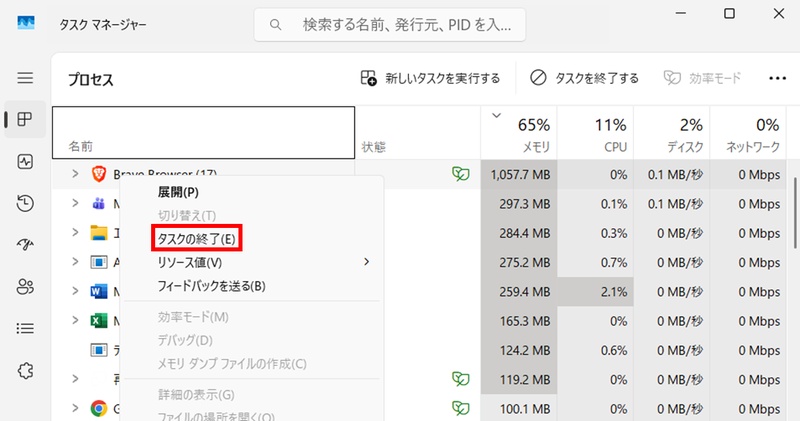800x421 pixels.
Task: Expand the File Explorer process row chevron
Action: (75, 233)
